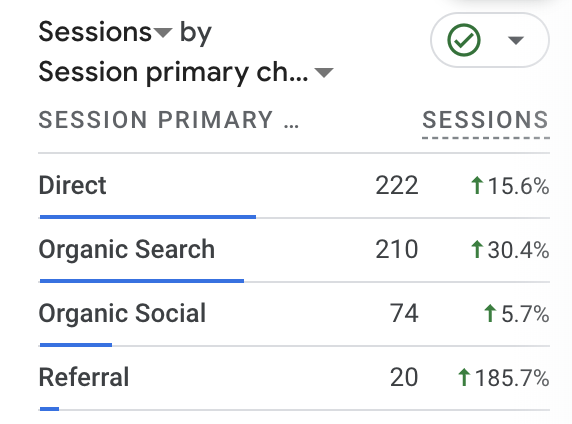Click the SESSION PRIMARY column header
This screenshot has height=424, width=572.
pos(169,120)
